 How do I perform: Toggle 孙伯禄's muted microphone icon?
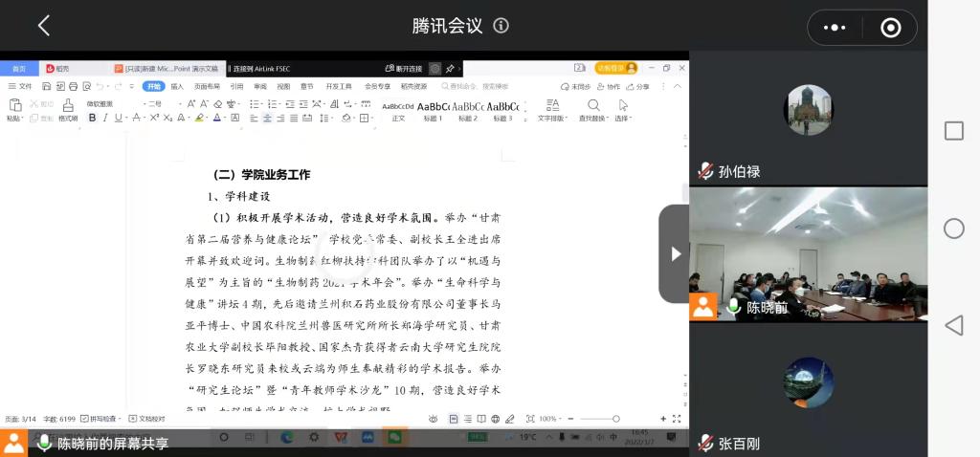pyautogui.click(x=706, y=172)
